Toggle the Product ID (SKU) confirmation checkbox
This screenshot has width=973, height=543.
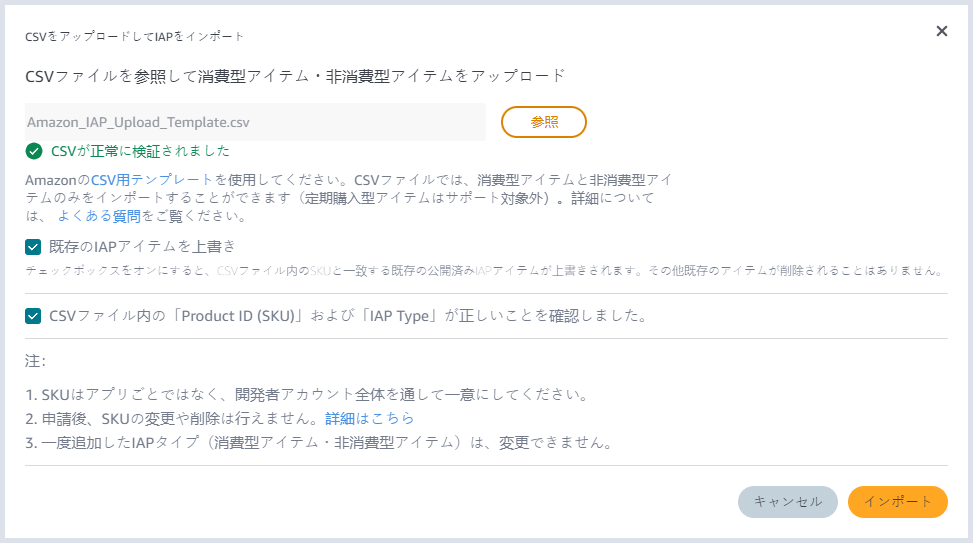(34, 316)
